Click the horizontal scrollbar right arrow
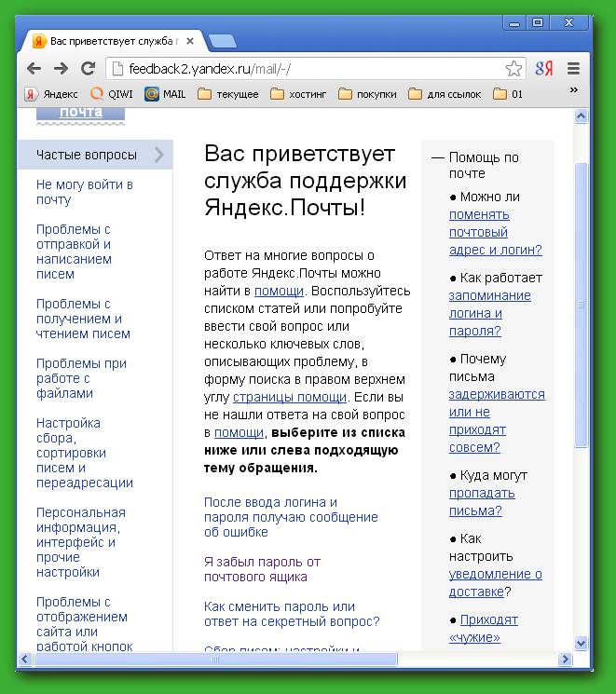Image resolution: width=616 pixels, height=694 pixels. 565,659
